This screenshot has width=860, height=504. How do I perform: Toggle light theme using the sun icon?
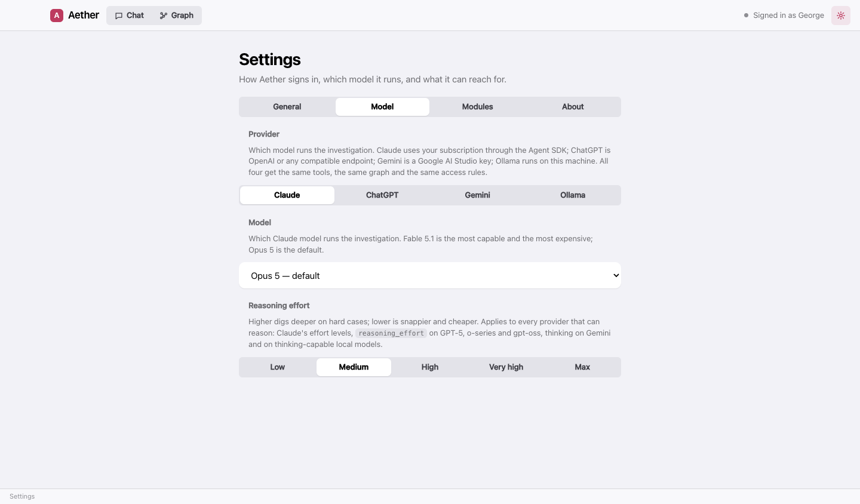tap(841, 16)
